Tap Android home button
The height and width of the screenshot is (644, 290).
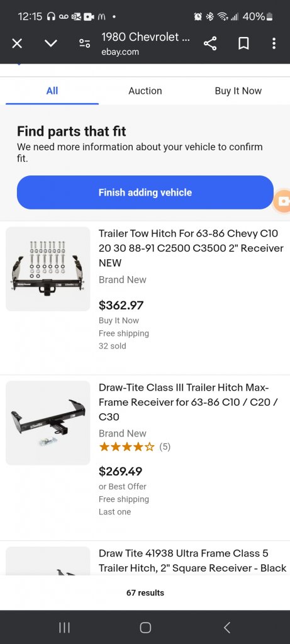click(145, 627)
